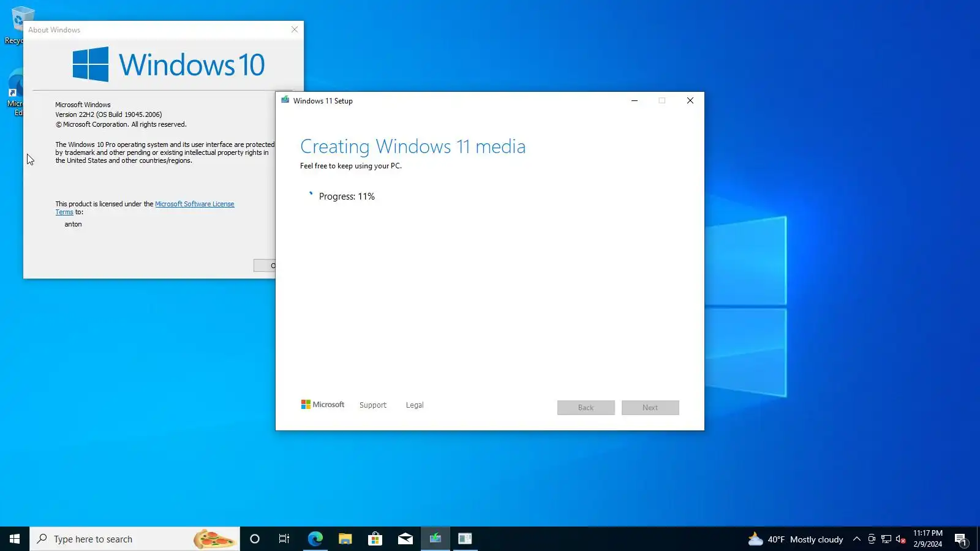The width and height of the screenshot is (980, 551).
Task: Click the Microsoft Corporation copyright line
Action: [x=121, y=124]
